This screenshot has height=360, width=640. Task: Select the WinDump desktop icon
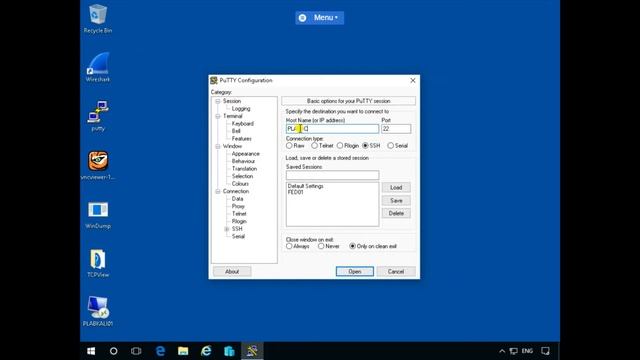click(98, 214)
